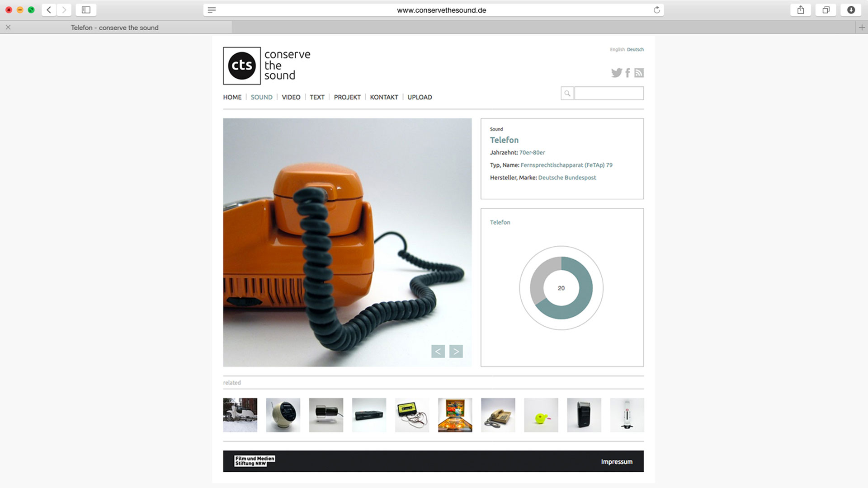Open the black electric shaver thumbnail
The width and height of the screenshot is (868, 488).
point(584,415)
